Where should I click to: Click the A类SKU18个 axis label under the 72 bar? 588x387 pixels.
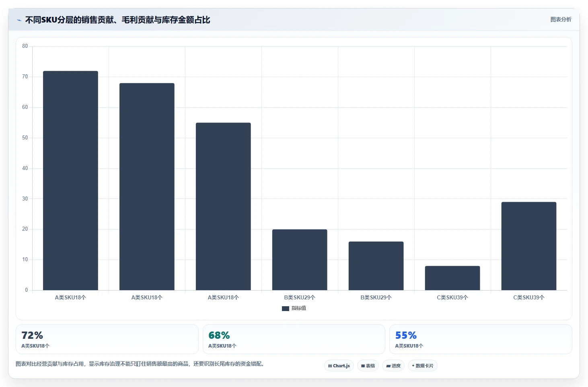point(70,298)
